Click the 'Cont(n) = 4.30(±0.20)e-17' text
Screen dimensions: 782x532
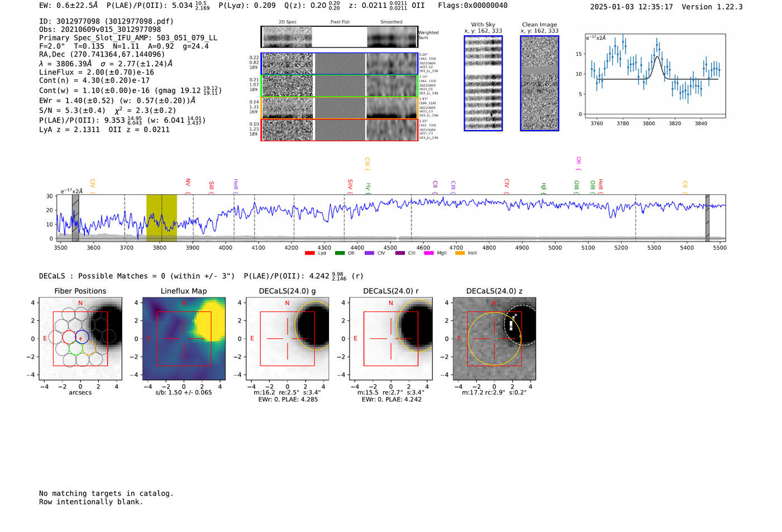[94, 80]
